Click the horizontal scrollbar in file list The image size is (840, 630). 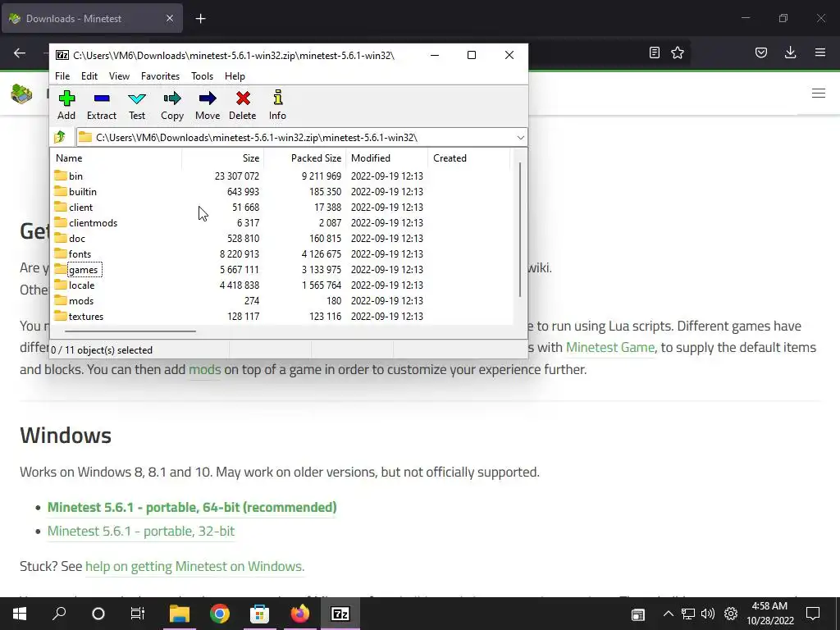130,331
